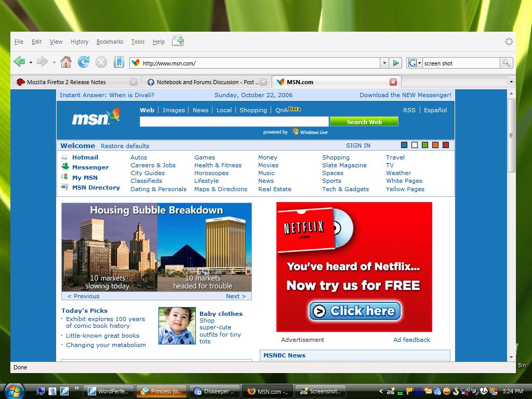Viewport: 532px width, 399px height.
Task: Click the magnifier search icon in search bar
Action: (506, 63)
